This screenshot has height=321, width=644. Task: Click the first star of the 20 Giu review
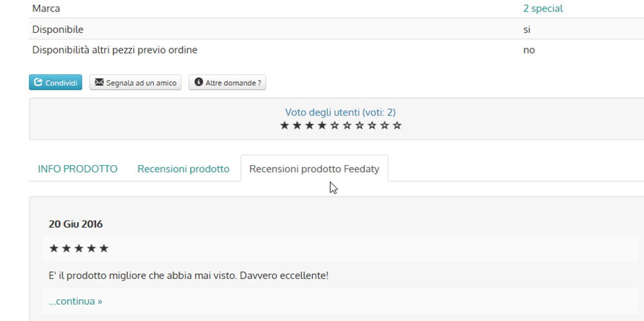click(53, 248)
